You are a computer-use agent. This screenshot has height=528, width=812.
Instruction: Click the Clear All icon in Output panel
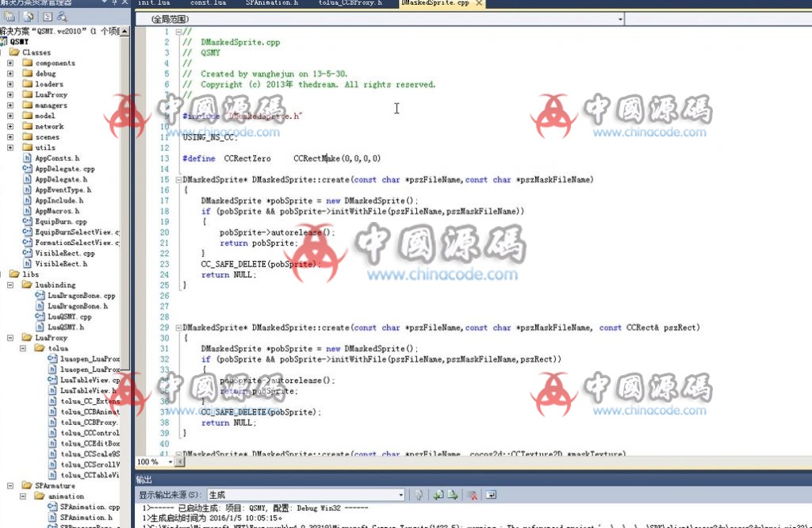[x=473, y=495]
